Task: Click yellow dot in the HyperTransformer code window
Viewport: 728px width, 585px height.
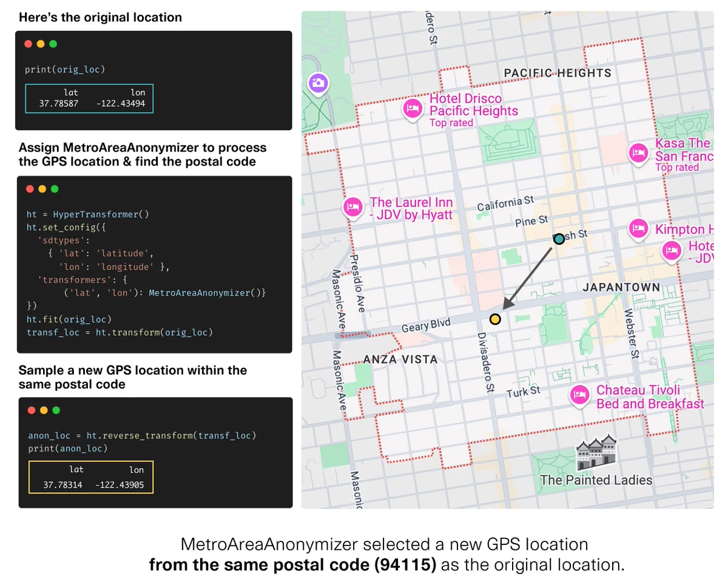Action: point(42,189)
